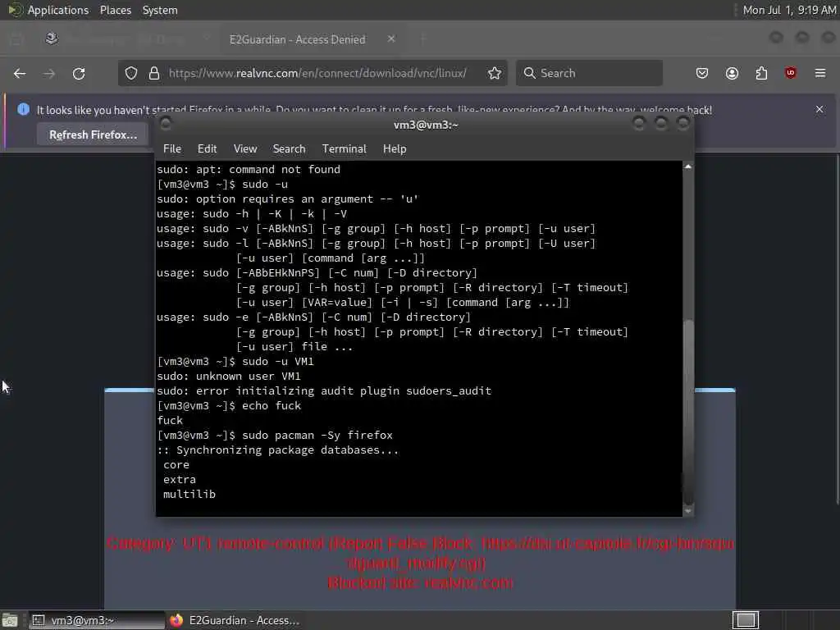Screen dimensions: 840x630
Task: Open the tracking protection shield icon
Action: pyautogui.click(x=131, y=73)
